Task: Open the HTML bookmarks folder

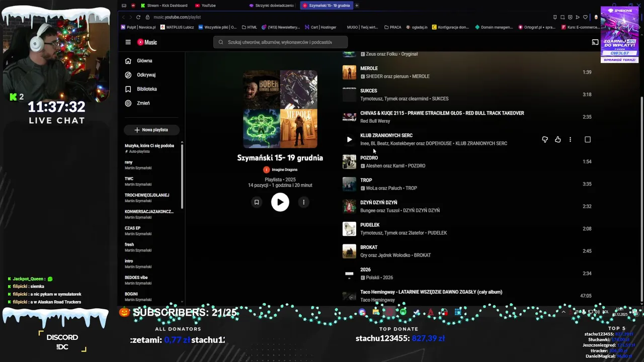Action: pos(250,27)
